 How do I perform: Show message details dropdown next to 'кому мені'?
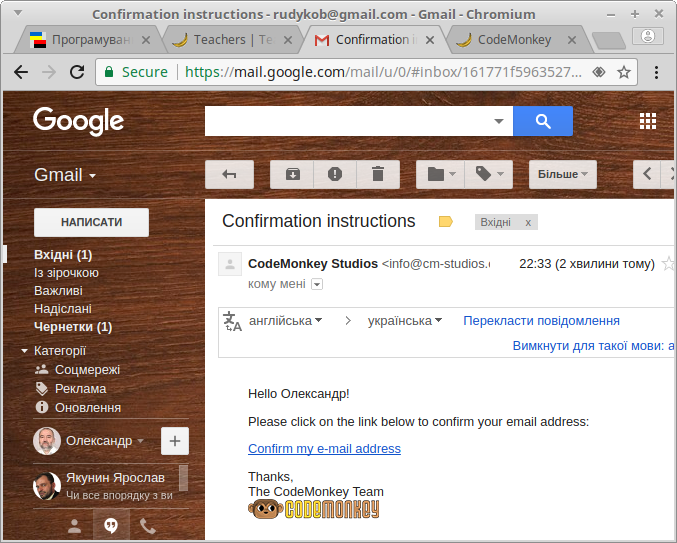[317, 284]
